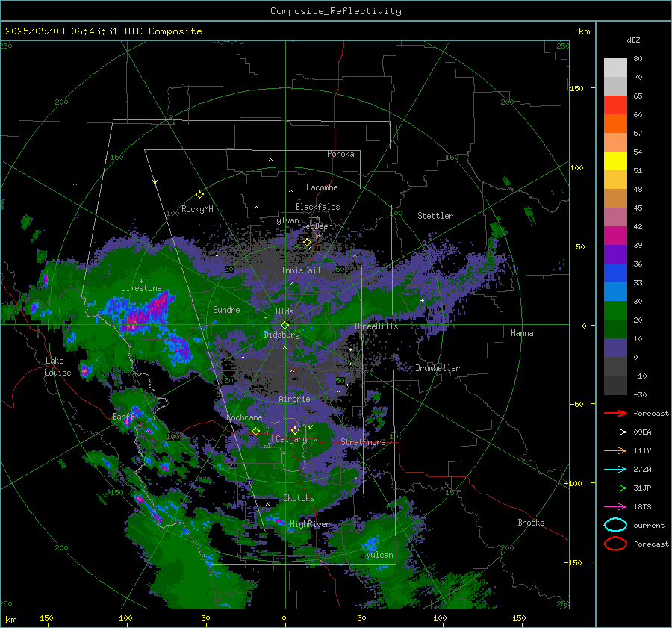672x628 pixels.
Task: Click the yellow diamond marker near RockyMH
Action: [x=199, y=195]
